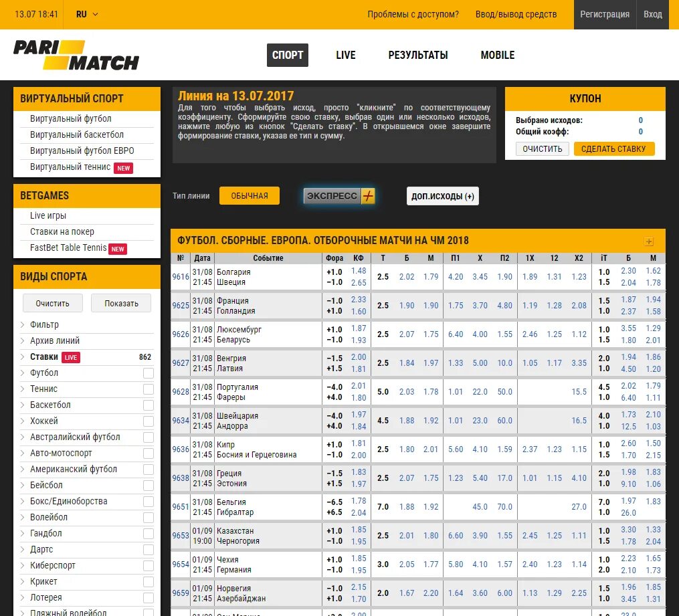Open Виртуальный баскетбол
The width and height of the screenshot is (679, 616).
point(77,134)
